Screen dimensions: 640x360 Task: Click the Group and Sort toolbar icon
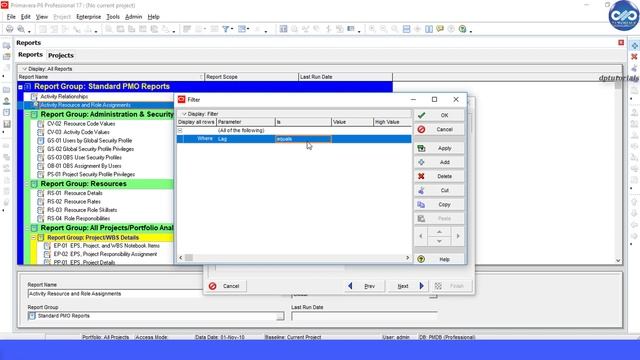pos(242,29)
